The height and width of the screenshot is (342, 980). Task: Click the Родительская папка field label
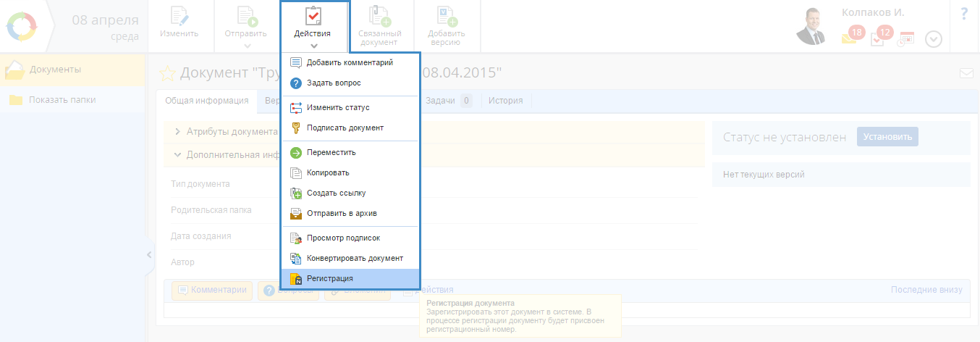point(211,210)
